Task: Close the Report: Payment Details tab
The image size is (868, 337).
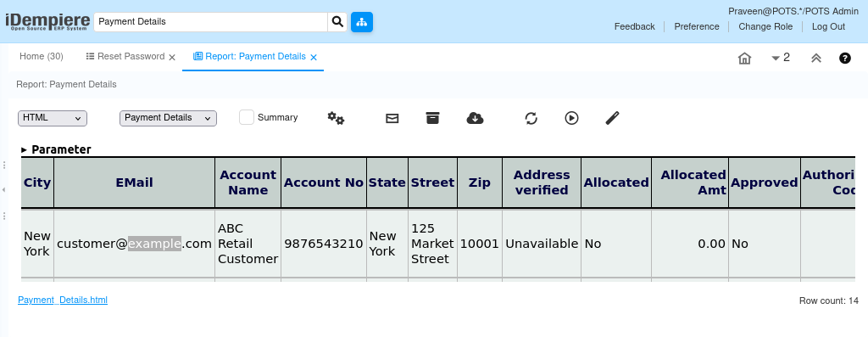Action: 314,57
